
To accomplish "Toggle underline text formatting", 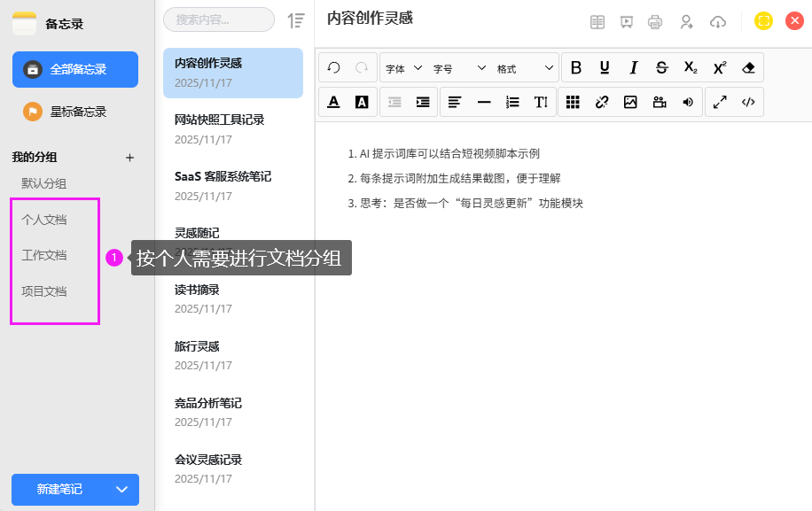I will tap(605, 68).
